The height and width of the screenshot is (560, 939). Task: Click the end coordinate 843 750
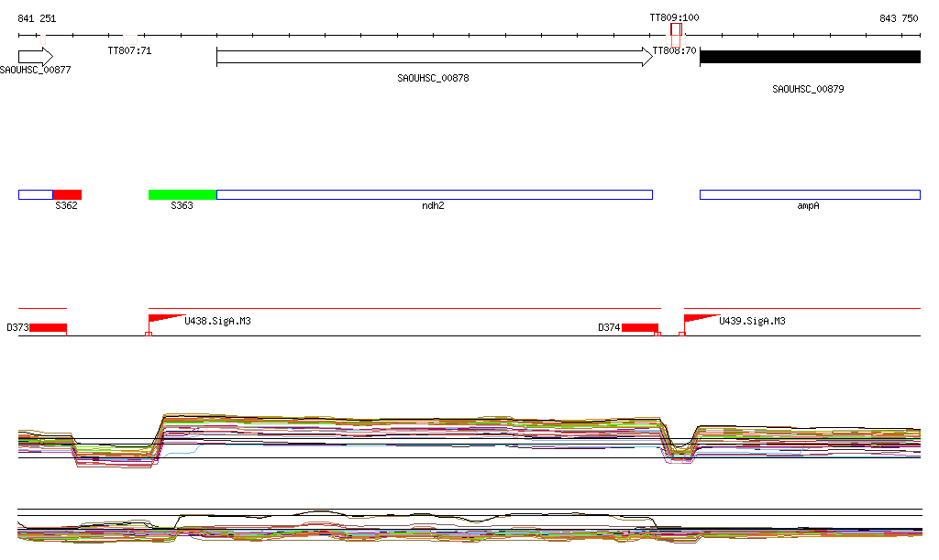(x=899, y=19)
